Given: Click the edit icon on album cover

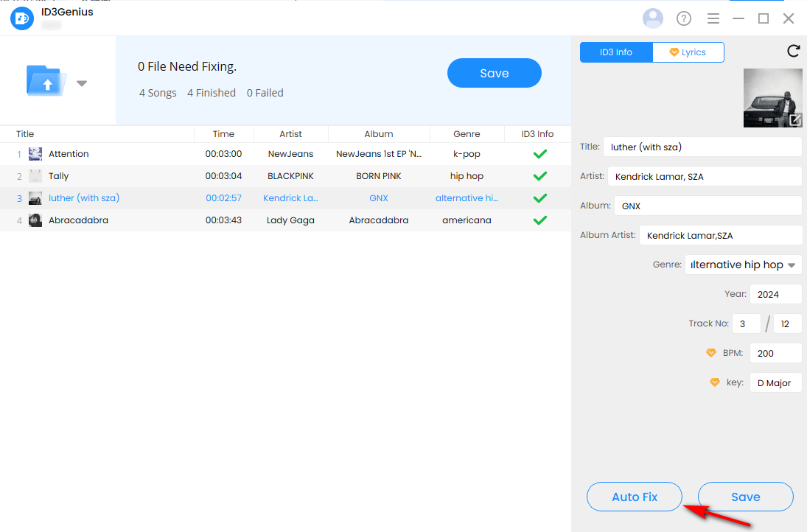Looking at the screenshot, I should pos(795,120).
